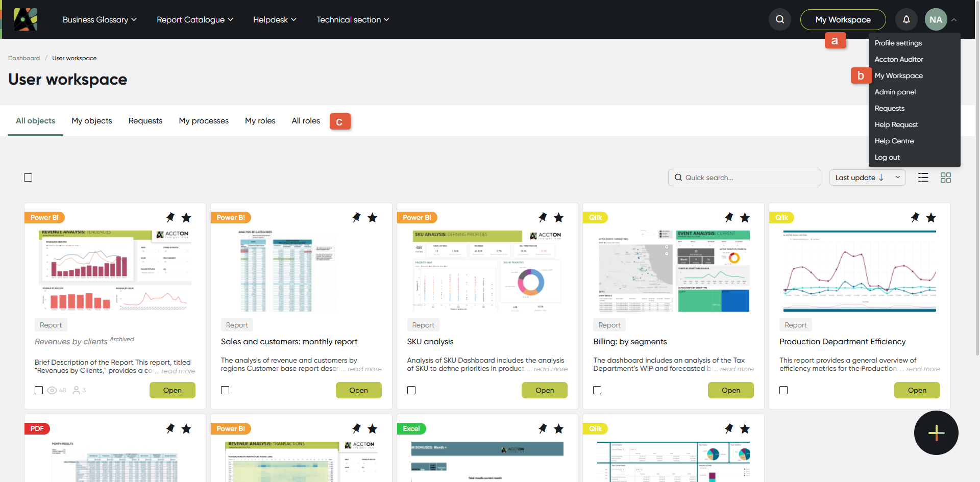Viewport: 980px width, 482px height.
Task: Switch to My objects tab
Action: click(x=92, y=121)
